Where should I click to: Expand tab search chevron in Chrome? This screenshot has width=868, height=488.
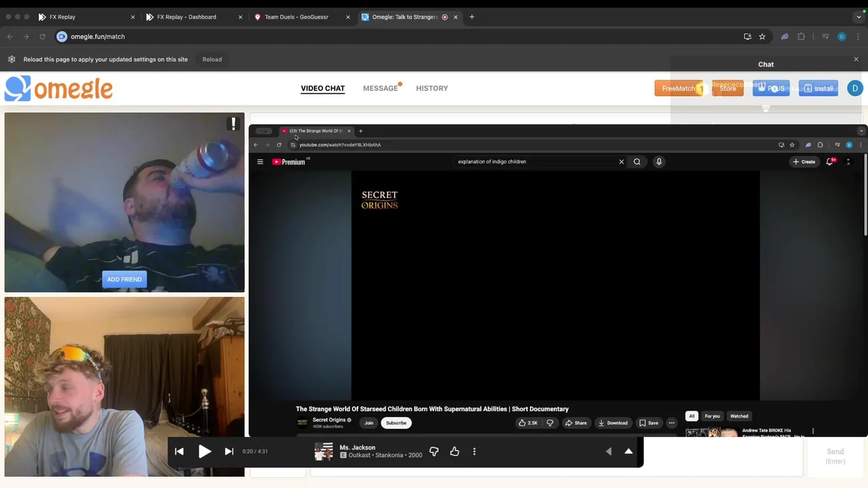click(x=859, y=17)
